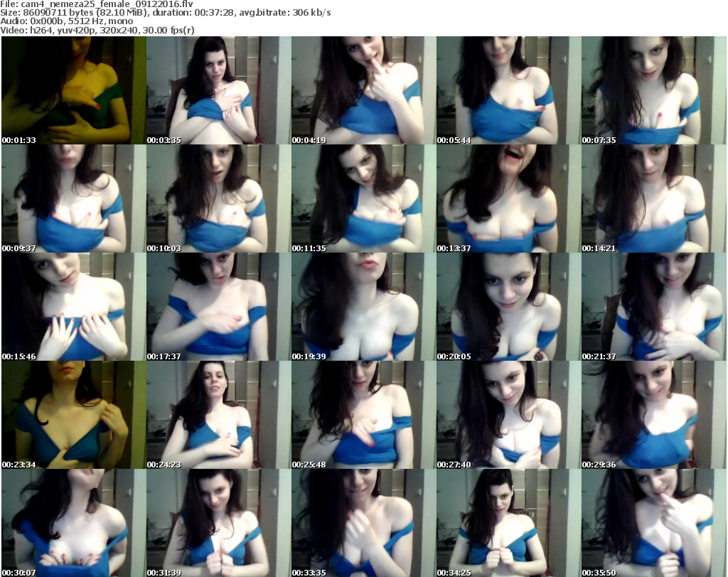Viewport: 728px width, 577px height.
Task: Click the Video codec info line
Action: (98, 31)
